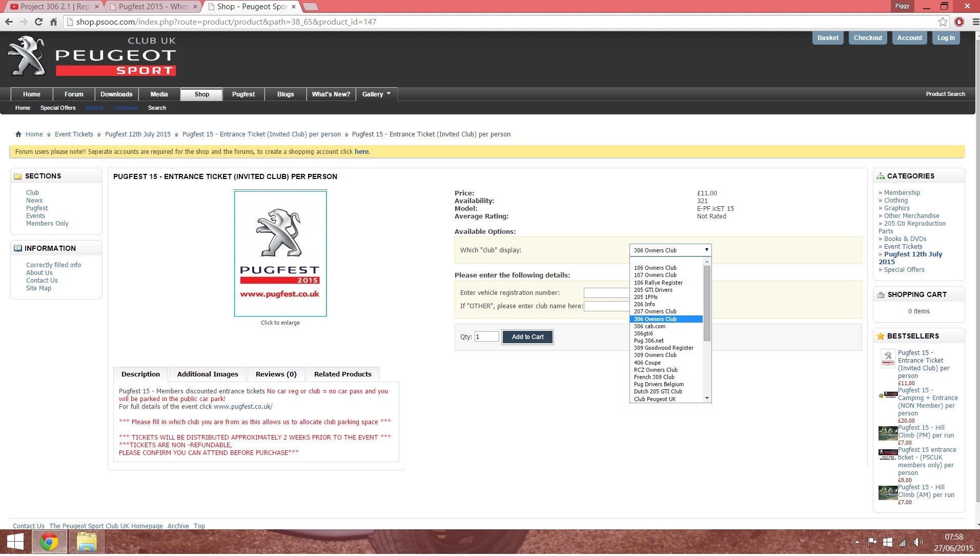This screenshot has width=980, height=556.
Task: Click the red extension icon in toolbar
Action: 959,22
